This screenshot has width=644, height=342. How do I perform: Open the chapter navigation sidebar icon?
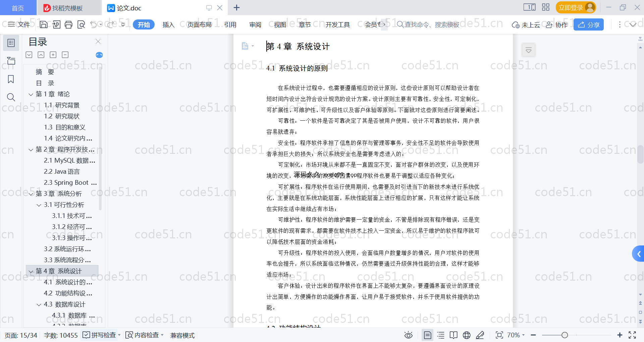pyautogui.click(x=11, y=61)
